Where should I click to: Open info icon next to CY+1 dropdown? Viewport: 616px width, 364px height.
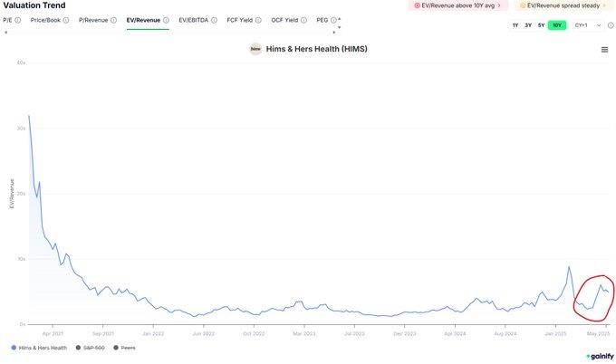click(611, 25)
